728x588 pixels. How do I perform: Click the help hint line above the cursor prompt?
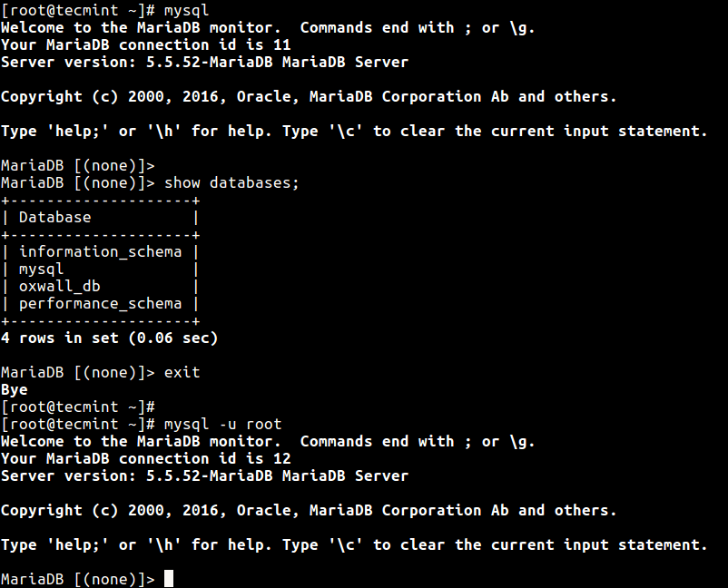[354, 544]
